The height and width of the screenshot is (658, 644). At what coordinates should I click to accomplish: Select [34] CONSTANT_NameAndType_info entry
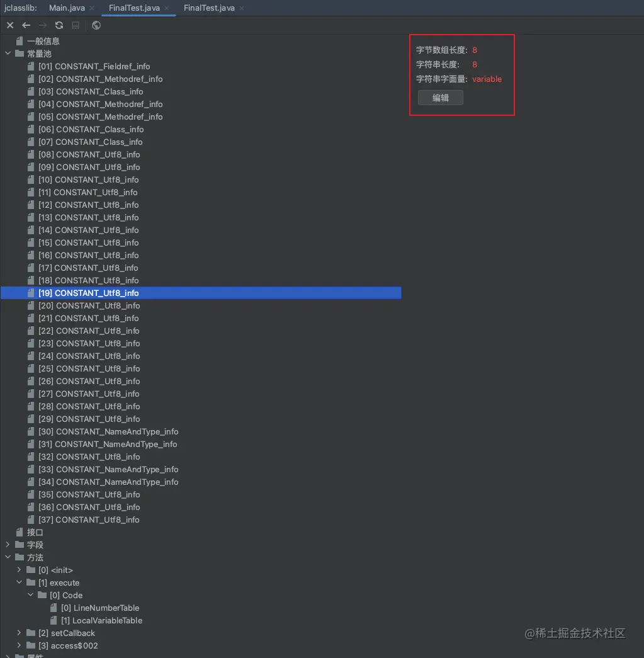tap(108, 482)
